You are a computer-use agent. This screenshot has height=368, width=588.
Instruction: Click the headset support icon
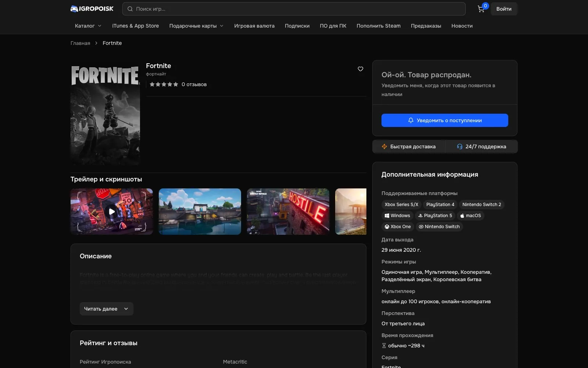coord(459,146)
